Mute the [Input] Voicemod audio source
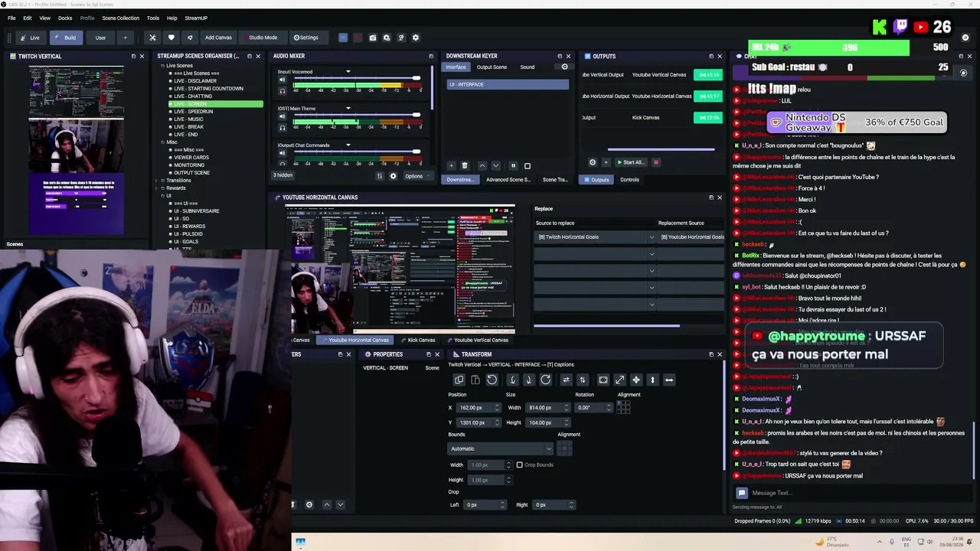 [x=282, y=80]
